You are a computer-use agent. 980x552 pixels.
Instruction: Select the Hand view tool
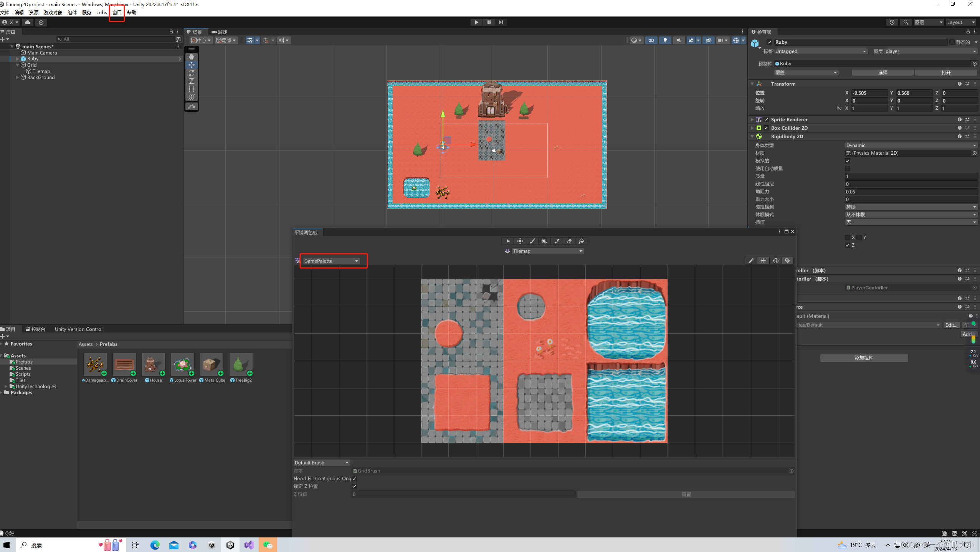[192, 57]
